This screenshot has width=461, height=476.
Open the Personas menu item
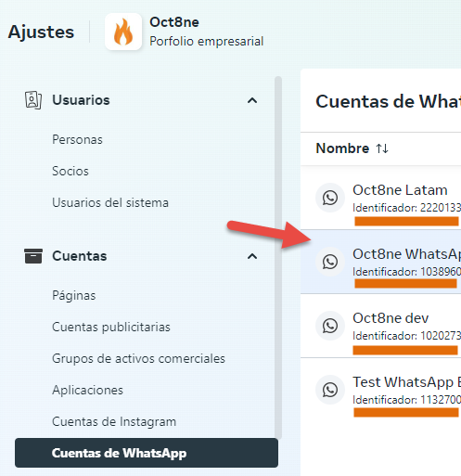[x=77, y=139]
